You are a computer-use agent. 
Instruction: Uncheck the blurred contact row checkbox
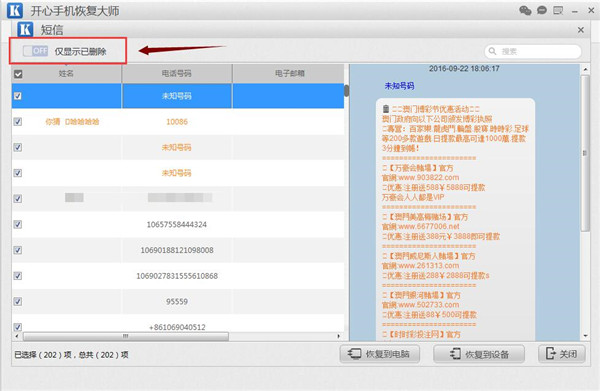click(x=18, y=199)
